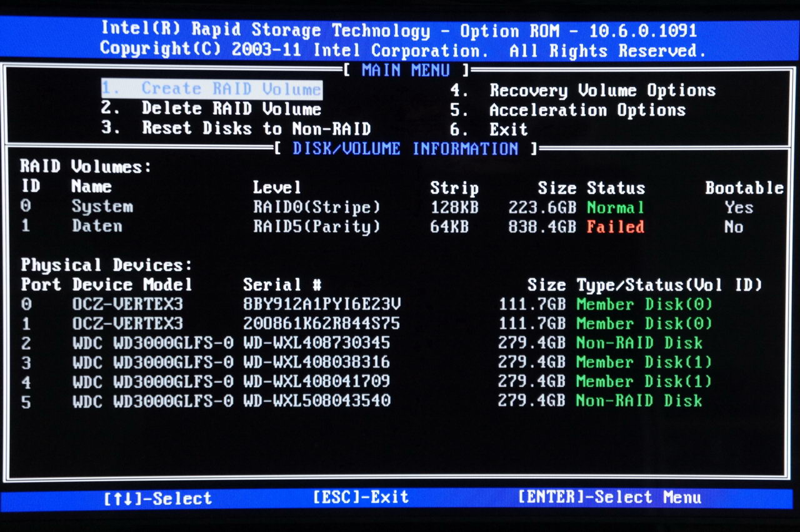Click the 64KB strip value
The height and width of the screenshot is (532, 800).
[x=449, y=227]
